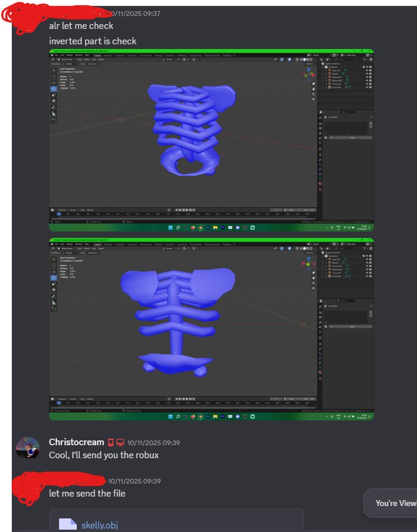Hide Cube.001 via eye icon in bottom Blender outliner

pos(367,259)
